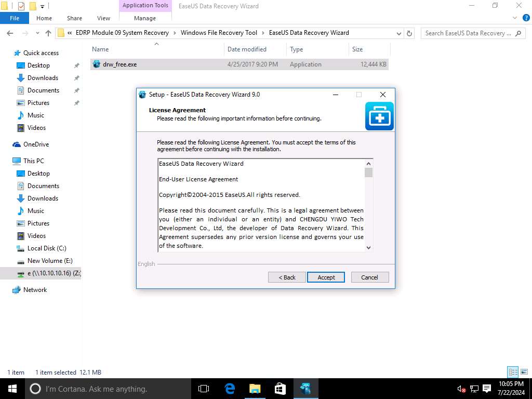Image resolution: width=532 pixels, height=399 pixels.
Task: Click the license agreement scrollbar thumb
Action: pyautogui.click(x=368, y=172)
